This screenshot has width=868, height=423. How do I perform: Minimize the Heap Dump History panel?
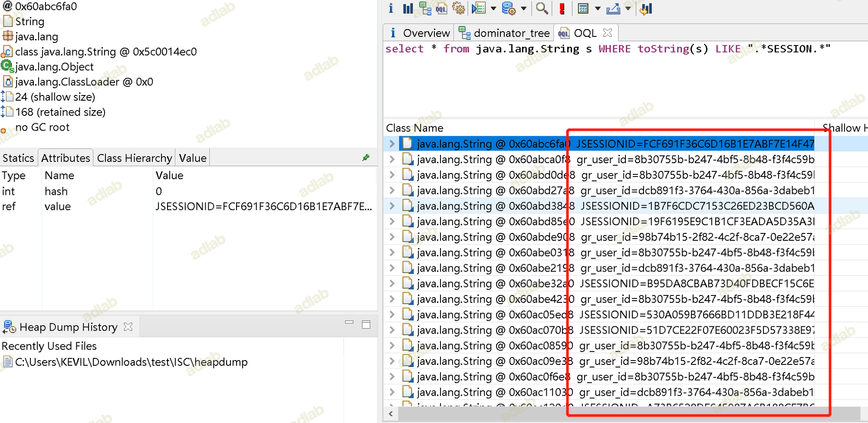tap(349, 322)
